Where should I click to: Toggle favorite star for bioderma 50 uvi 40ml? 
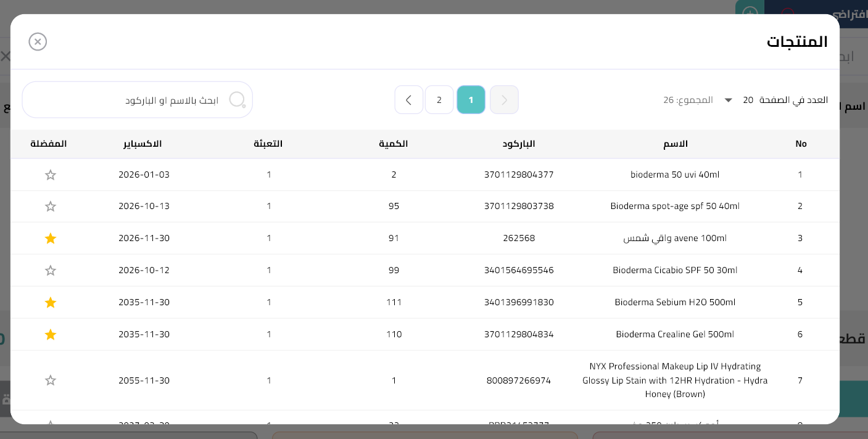point(51,175)
